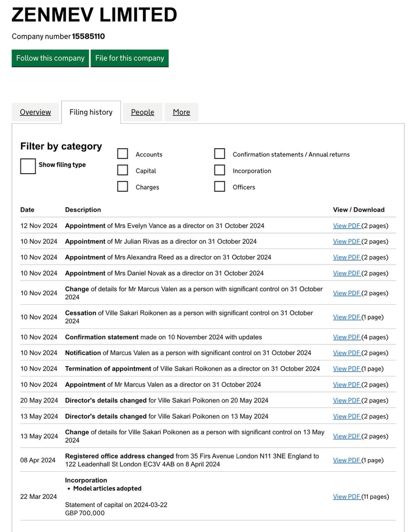Open PDF for Julian Rivas appointment
Image resolution: width=418 pixels, height=532 pixels.
[x=347, y=241]
